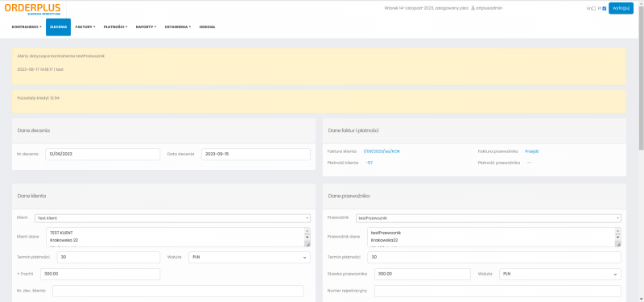Click the Nr zlecenia input field
Image resolution: width=644 pixels, height=302 pixels.
pos(103,154)
